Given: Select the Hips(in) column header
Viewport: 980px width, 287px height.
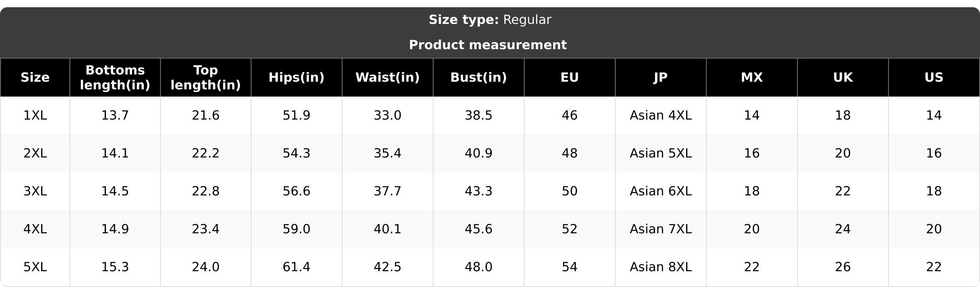Looking at the screenshot, I should click(x=297, y=78).
